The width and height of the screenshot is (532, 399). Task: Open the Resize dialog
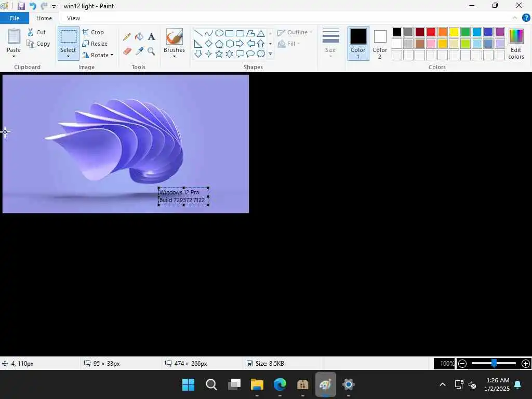95,44
